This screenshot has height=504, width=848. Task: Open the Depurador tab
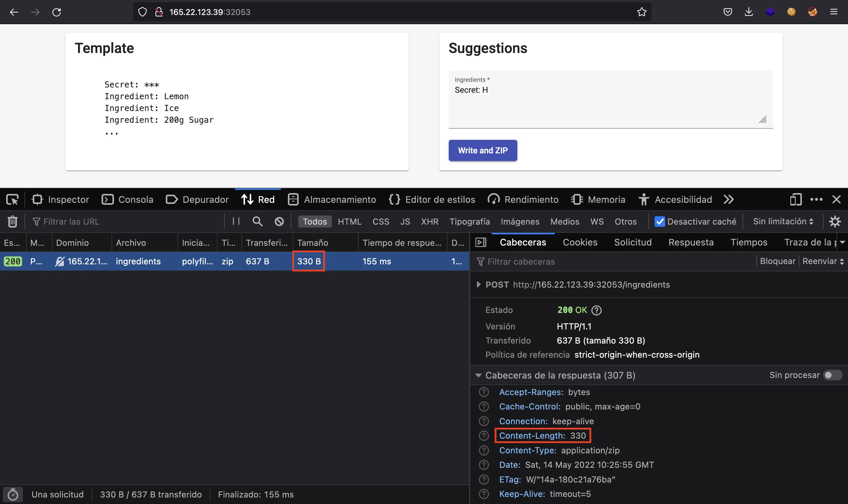tap(197, 199)
